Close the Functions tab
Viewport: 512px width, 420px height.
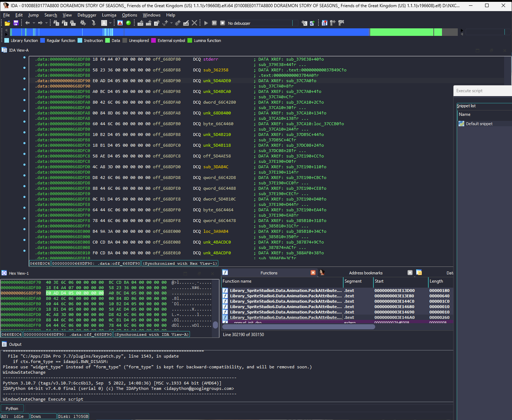313,273
